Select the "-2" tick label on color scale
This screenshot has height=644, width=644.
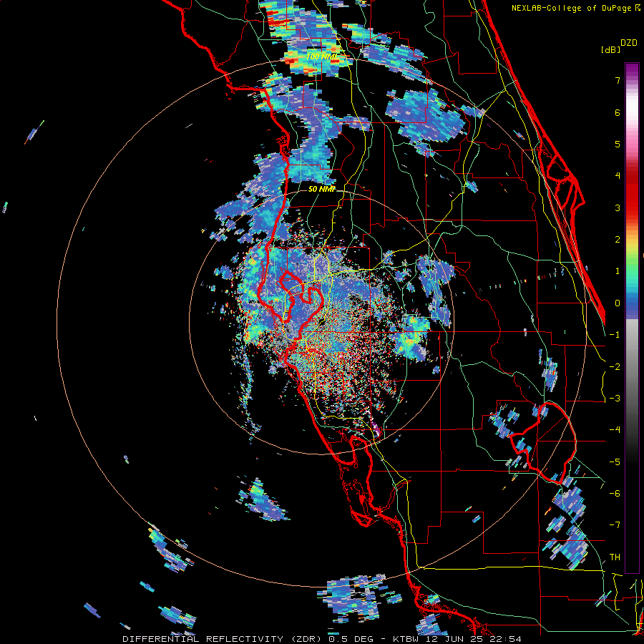pyautogui.click(x=615, y=367)
